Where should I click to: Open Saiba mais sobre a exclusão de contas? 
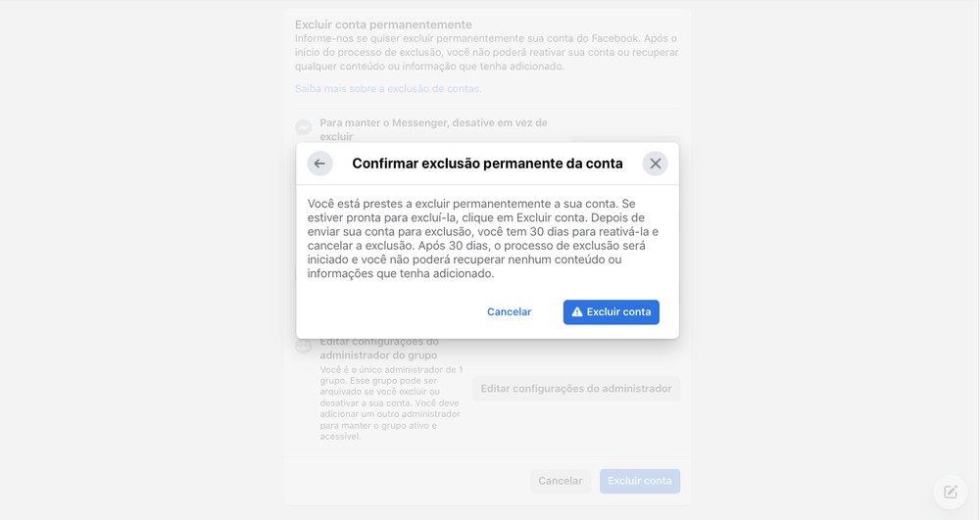coord(388,89)
